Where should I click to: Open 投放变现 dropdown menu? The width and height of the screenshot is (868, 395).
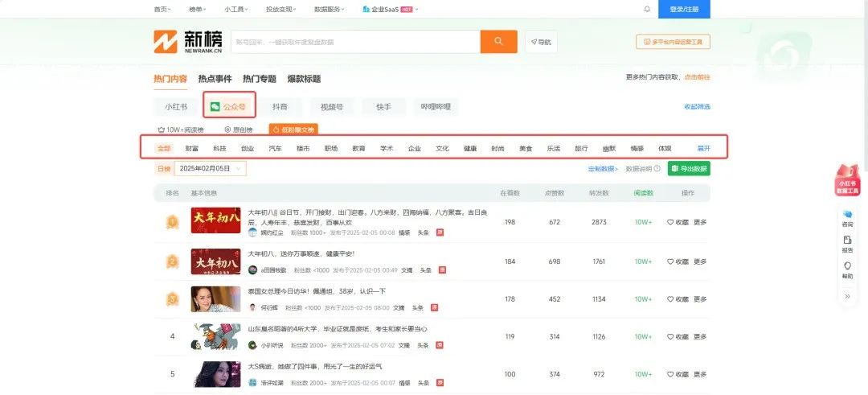[281, 10]
